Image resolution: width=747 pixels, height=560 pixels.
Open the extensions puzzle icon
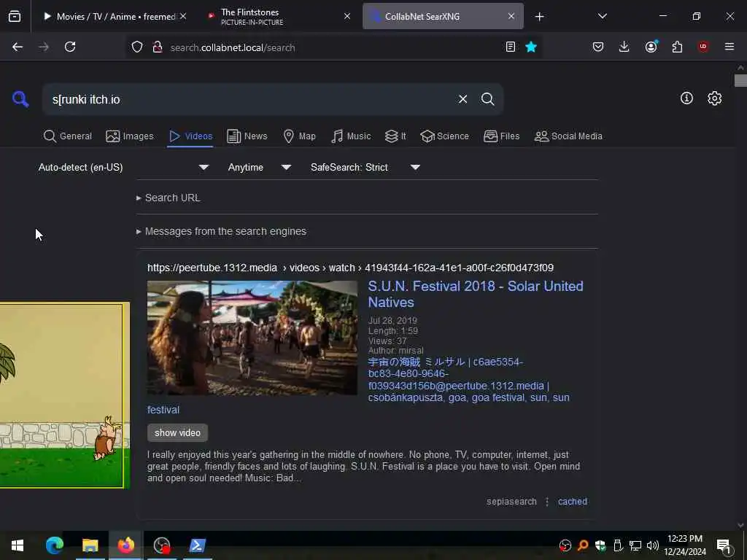pos(677,47)
